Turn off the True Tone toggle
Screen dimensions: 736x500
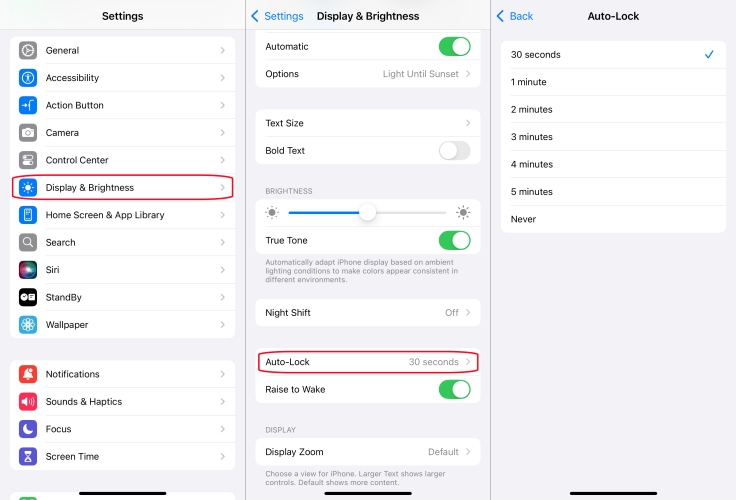[x=454, y=240]
